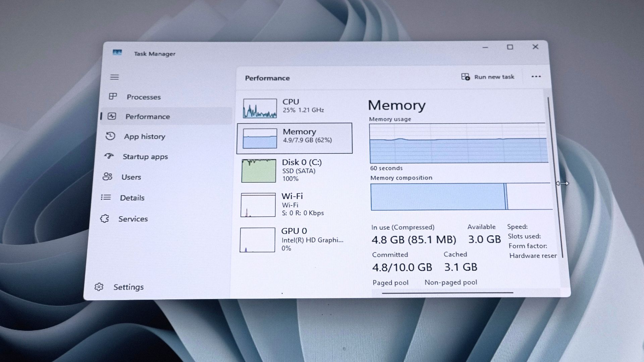Click the Form factor label
Screen dimensions: 644x362
(528, 246)
